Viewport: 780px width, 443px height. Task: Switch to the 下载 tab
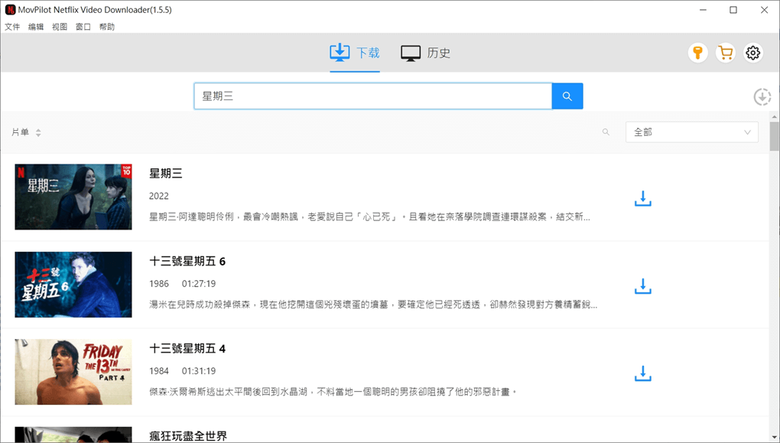tap(355, 52)
